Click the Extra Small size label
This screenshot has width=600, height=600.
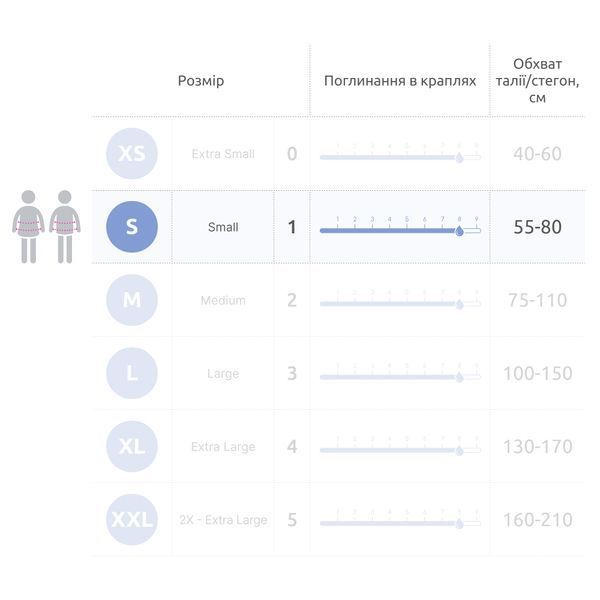223,154
